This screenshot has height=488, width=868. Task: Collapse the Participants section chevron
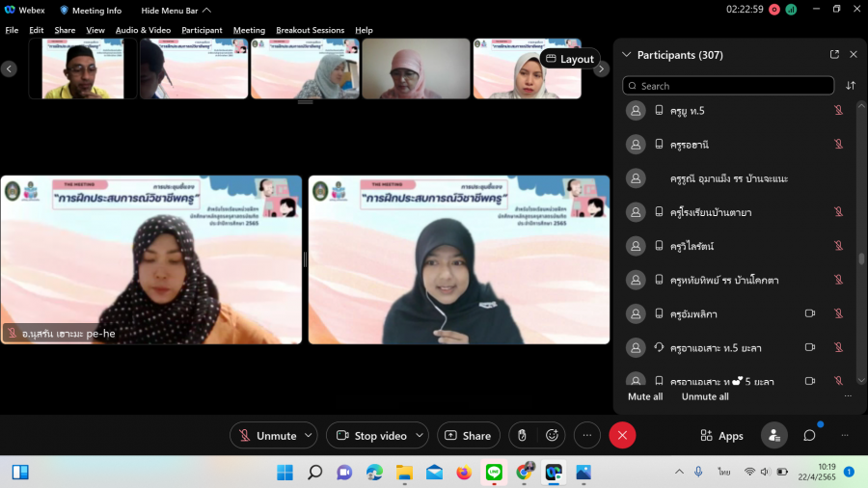627,55
